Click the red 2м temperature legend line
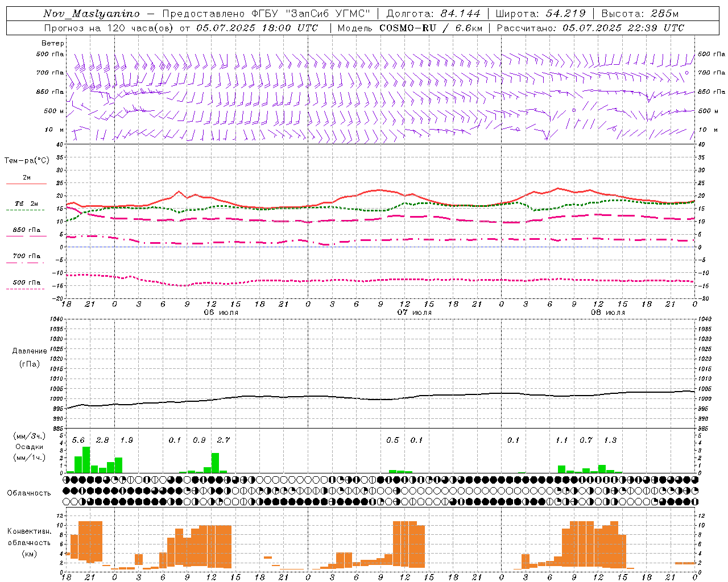This screenshot has width=728, height=582. coord(26,184)
